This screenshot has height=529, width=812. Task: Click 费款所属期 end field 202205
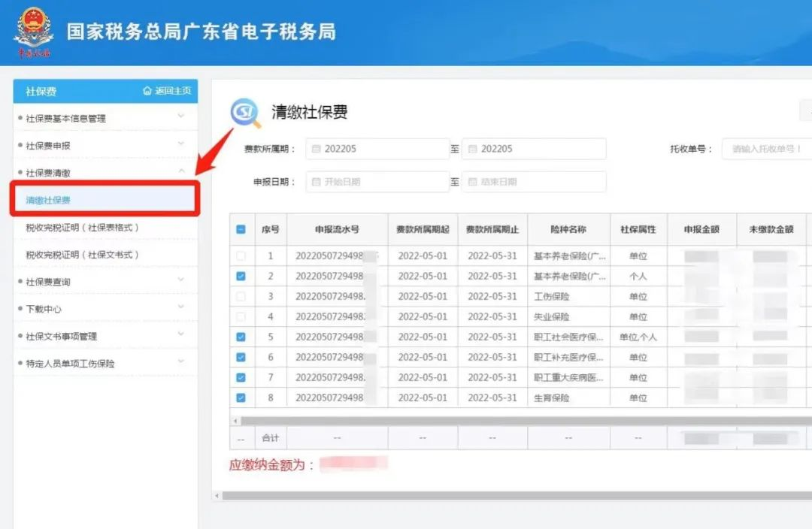coord(534,149)
